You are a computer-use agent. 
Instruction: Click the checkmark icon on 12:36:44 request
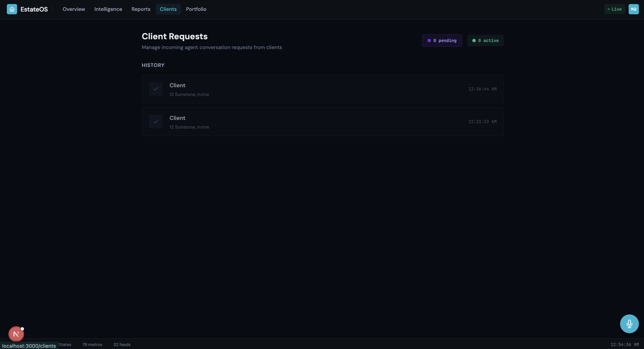156,89
